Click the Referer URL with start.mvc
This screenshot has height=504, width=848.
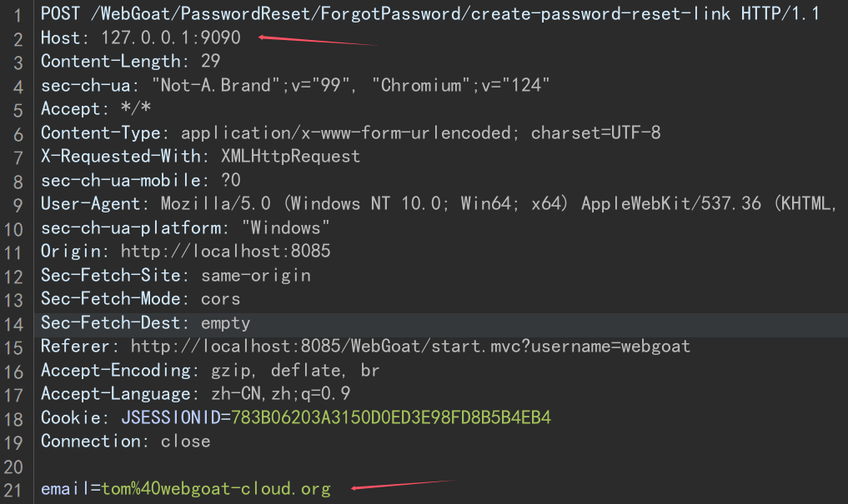coord(410,346)
